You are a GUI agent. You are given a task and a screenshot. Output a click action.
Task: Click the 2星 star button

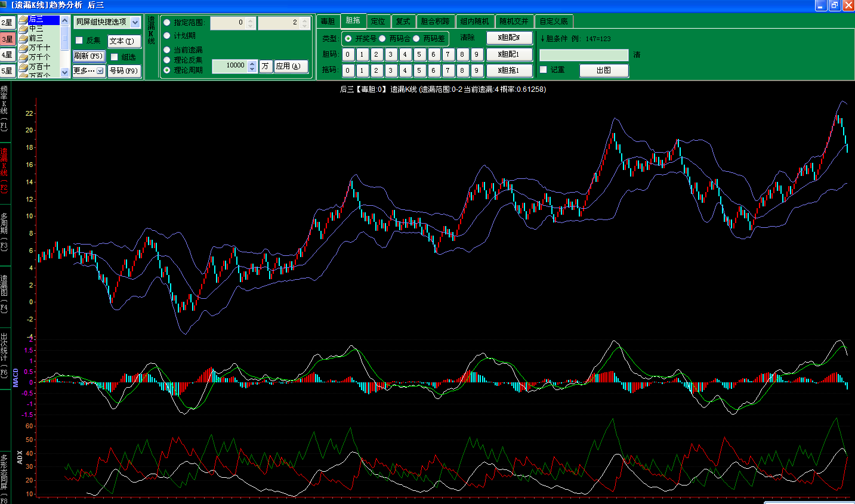[7, 23]
